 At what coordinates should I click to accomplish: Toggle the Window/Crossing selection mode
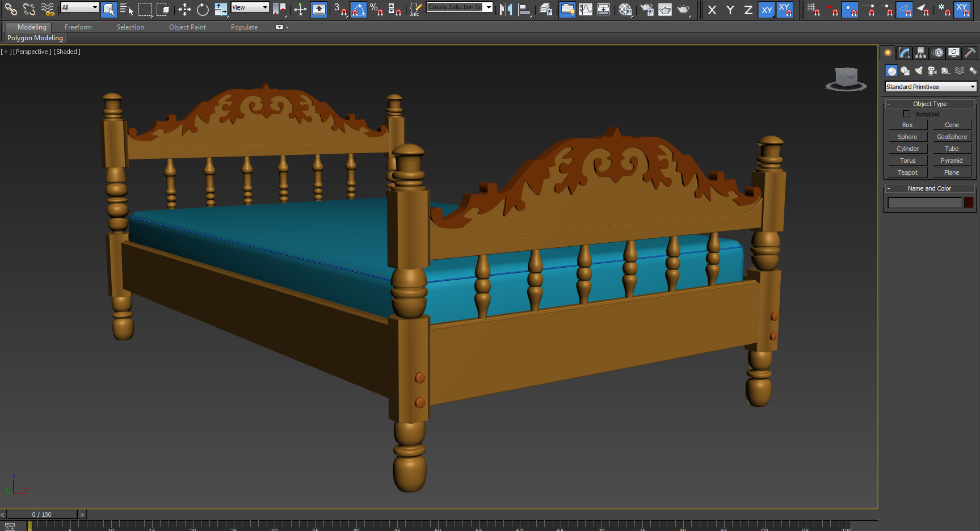pyautogui.click(x=163, y=9)
